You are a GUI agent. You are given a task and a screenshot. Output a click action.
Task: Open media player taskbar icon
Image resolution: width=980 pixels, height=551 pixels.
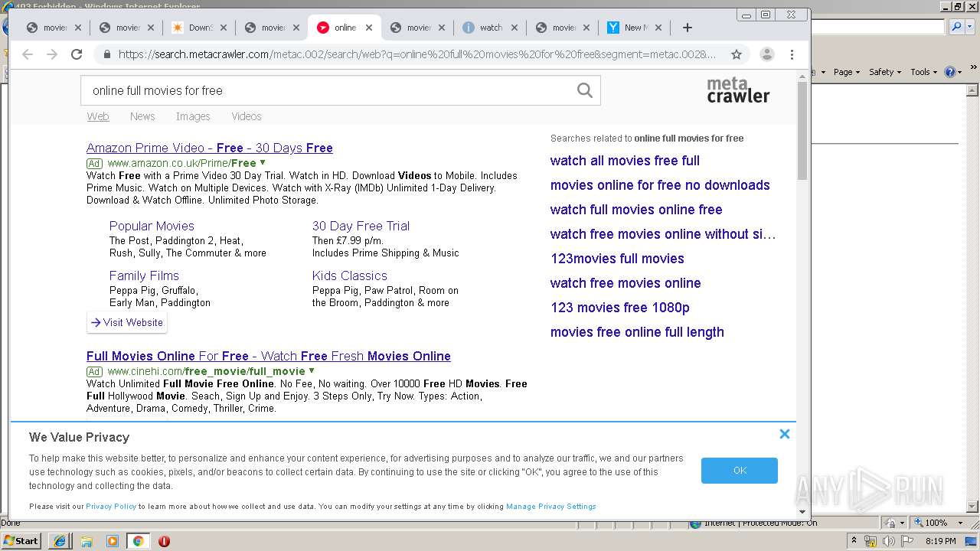pos(113,541)
